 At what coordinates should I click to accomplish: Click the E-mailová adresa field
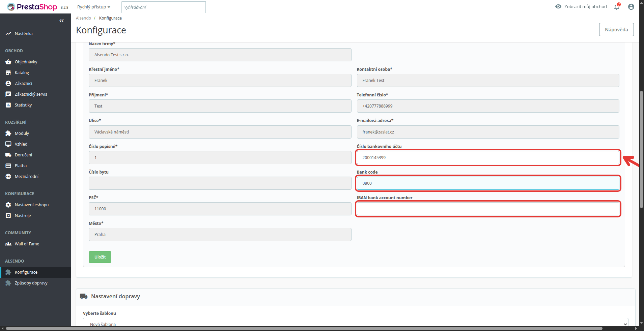click(x=488, y=132)
